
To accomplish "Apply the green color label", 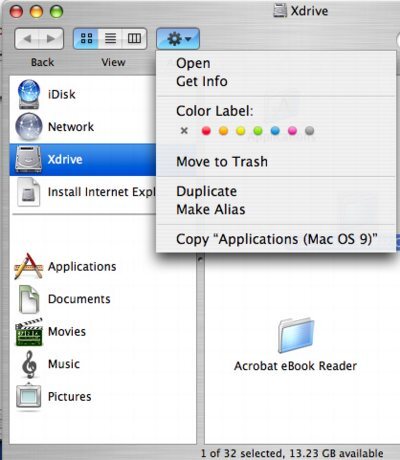I will (x=258, y=131).
